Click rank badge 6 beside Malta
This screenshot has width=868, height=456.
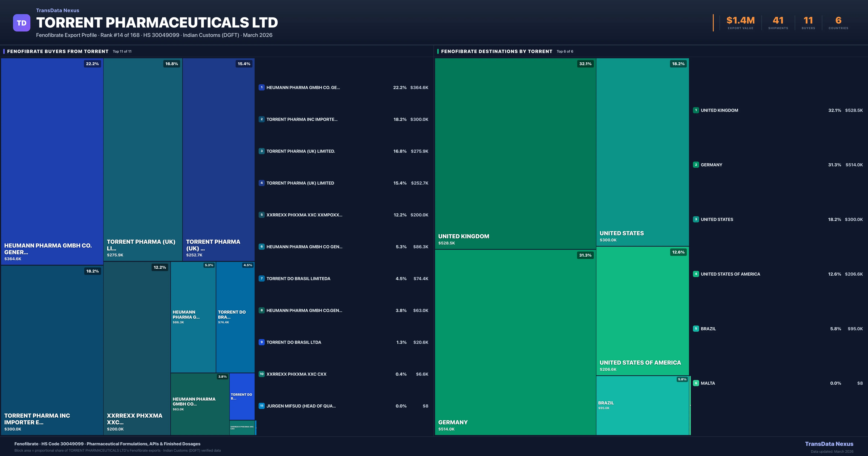tap(696, 383)
